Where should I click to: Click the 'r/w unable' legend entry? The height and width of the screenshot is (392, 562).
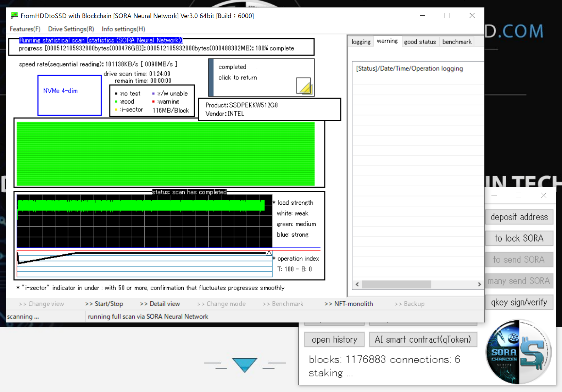coord(170,94)
